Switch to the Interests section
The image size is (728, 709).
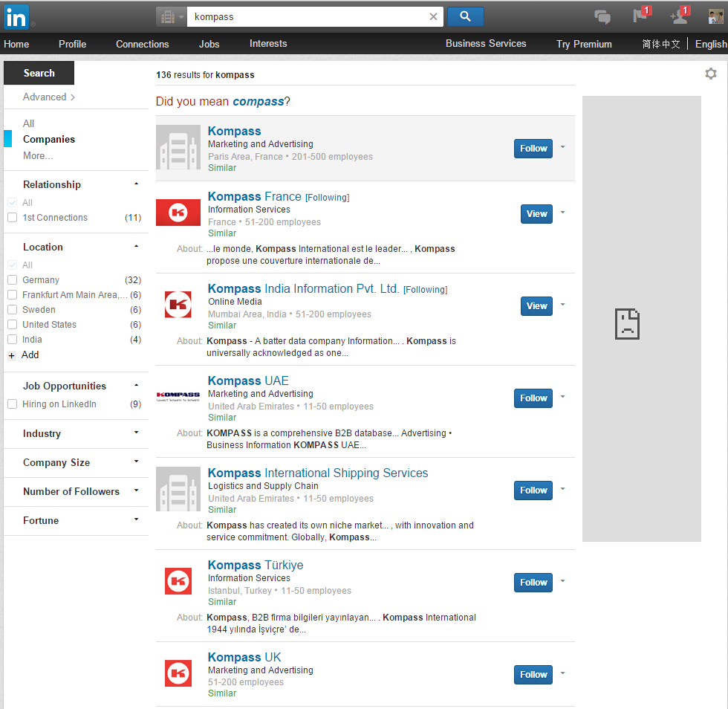pos(268,44)
